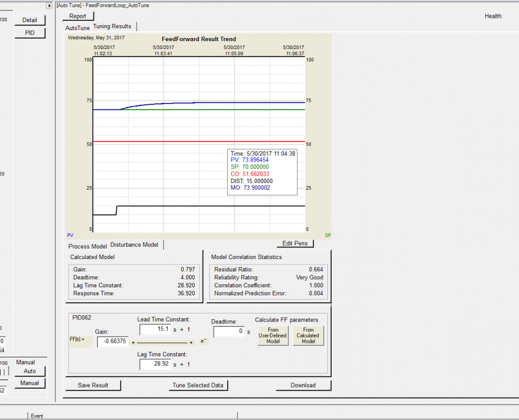Switch to the AutoTune tab
The width and height of the screenshot is (519, 420).
coord(77,27)
